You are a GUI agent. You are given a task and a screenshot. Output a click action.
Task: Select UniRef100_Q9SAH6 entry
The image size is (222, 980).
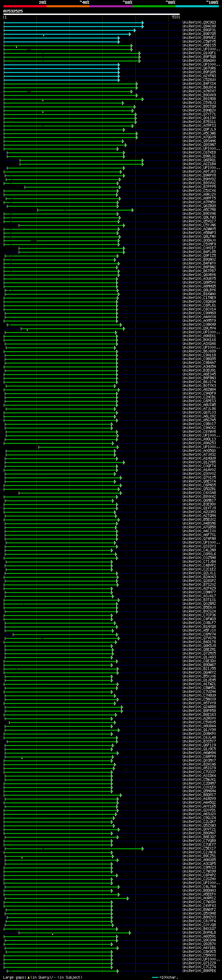click(x=199, y=141)
